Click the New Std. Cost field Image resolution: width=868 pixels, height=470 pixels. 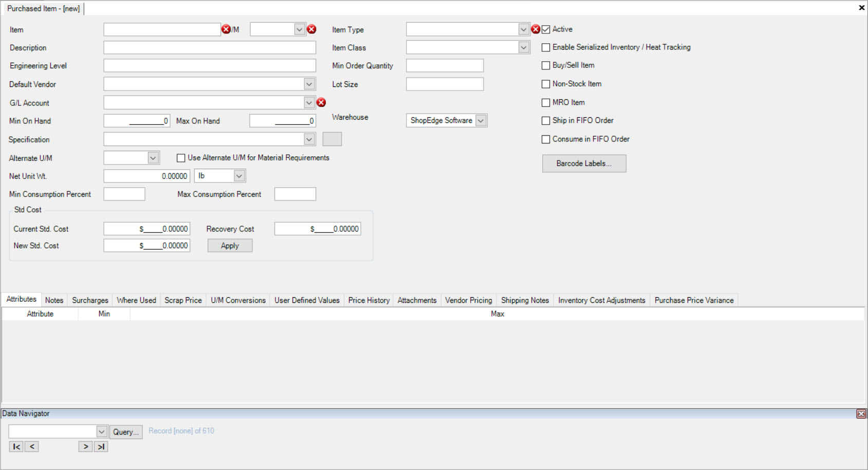(x=147, y=246)
